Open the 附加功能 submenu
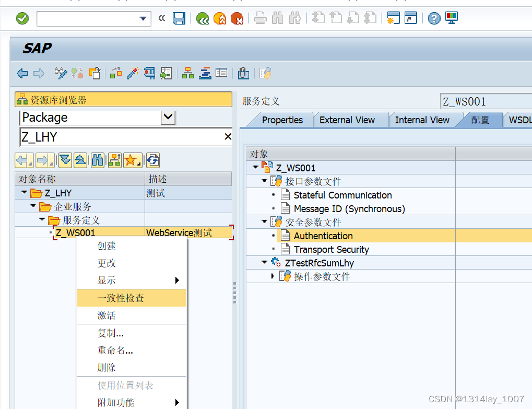This screenshot has height=409, width=532. [132, 403]
